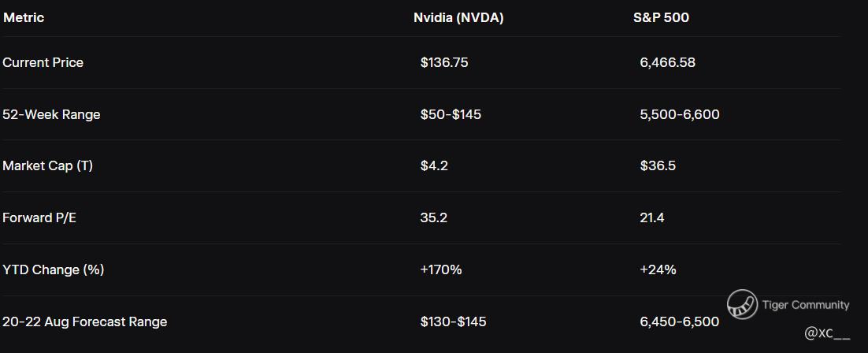Click S&P YTD change +24%
Image resolution: width=868 pixels, height=353 pixels.
[658, 269]
